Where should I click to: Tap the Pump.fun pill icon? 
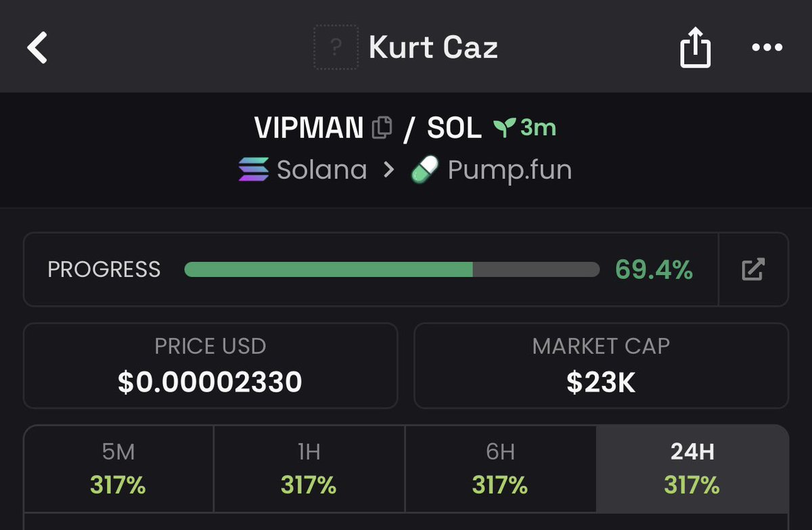[426, 169]
